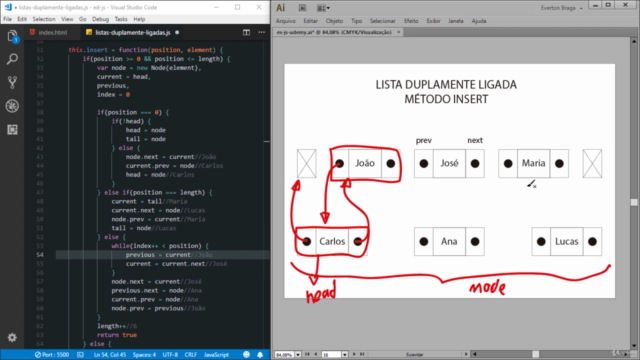The width and height of the screenshot is (640, 360).
Task: Go to next artboard in Illustrator
Action: pos(354,354)
